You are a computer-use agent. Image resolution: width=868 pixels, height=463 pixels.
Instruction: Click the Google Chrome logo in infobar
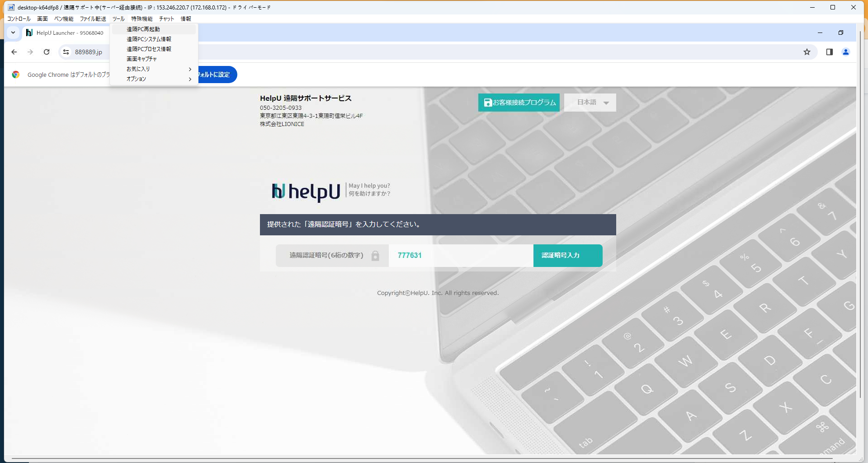point(16,75)
